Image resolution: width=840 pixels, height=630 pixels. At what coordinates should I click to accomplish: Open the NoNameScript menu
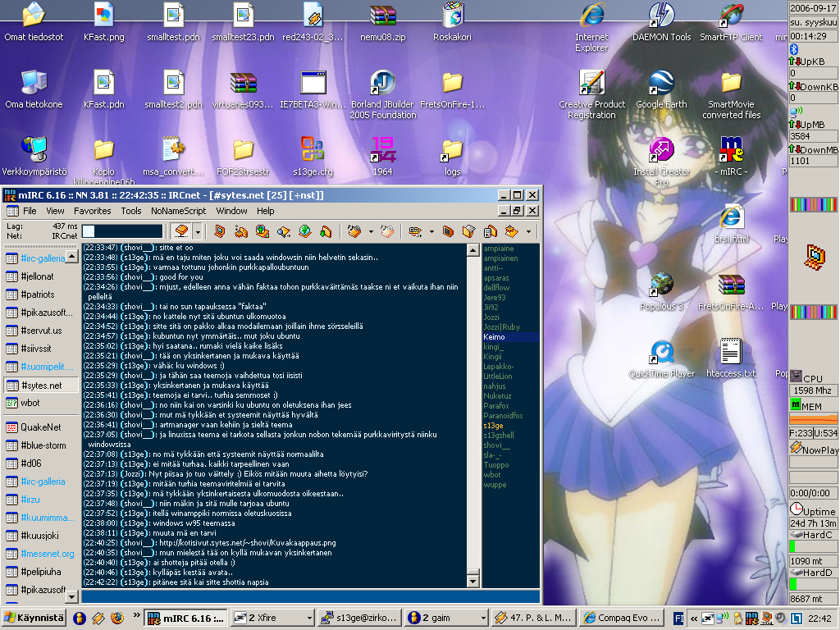point(178,211)
